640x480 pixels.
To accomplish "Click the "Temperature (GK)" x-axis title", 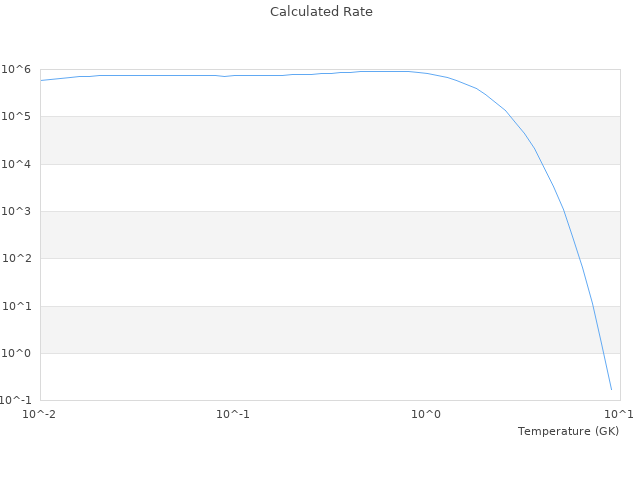I will 568,431.
